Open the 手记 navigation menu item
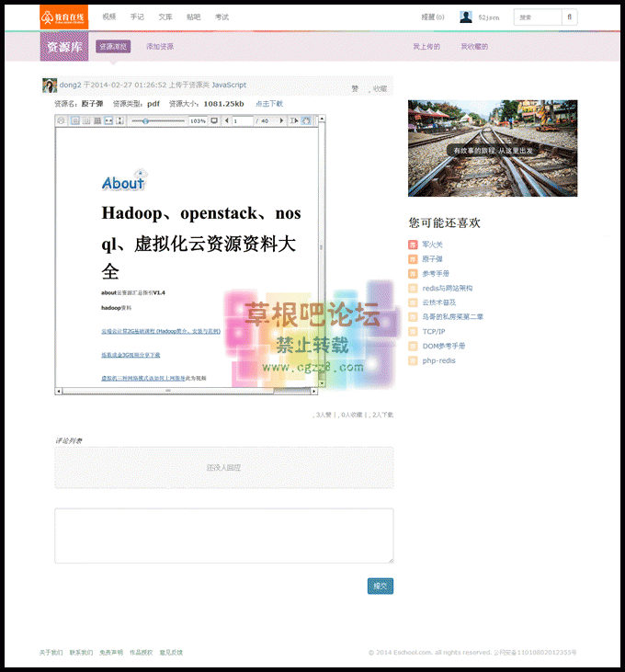The image size is (625, 672). (x=137, y=17)
